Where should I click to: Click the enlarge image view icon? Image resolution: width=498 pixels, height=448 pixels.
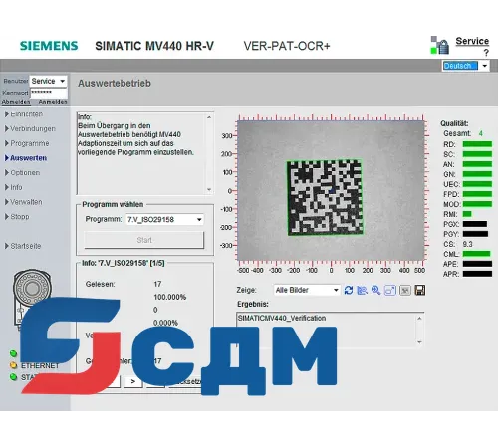click(x=390, y=290)
